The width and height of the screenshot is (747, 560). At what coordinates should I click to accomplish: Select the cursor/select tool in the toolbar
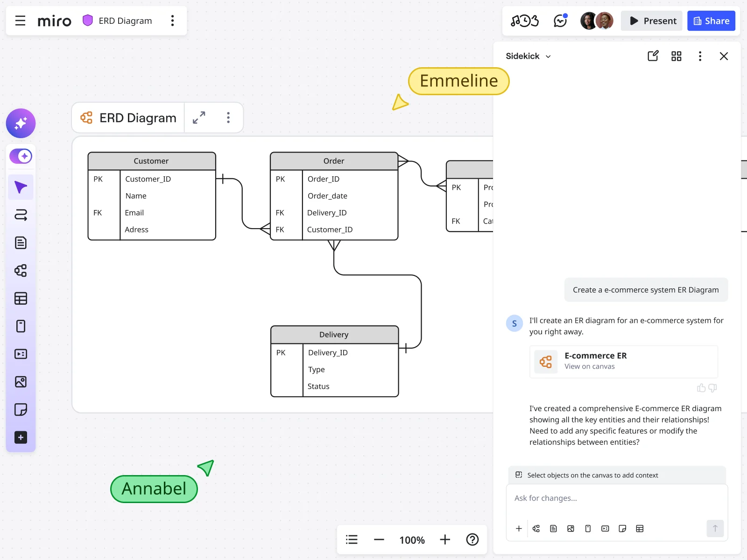tap(21, 187)
